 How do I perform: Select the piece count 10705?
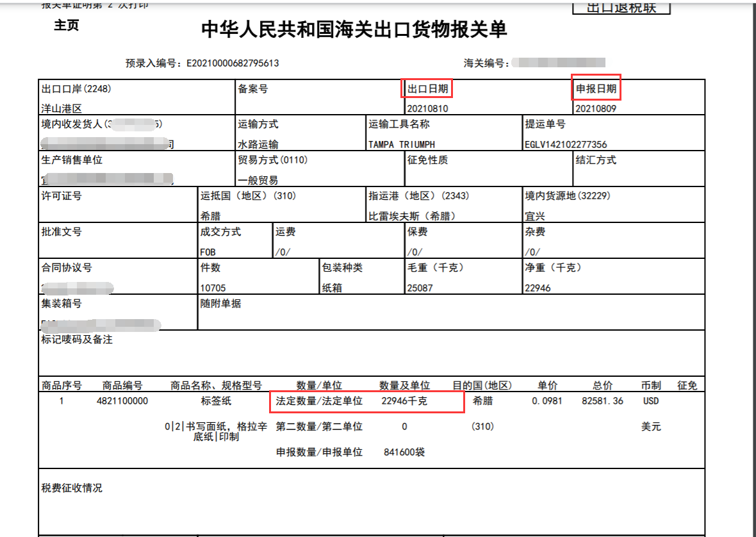click(213, 288)
